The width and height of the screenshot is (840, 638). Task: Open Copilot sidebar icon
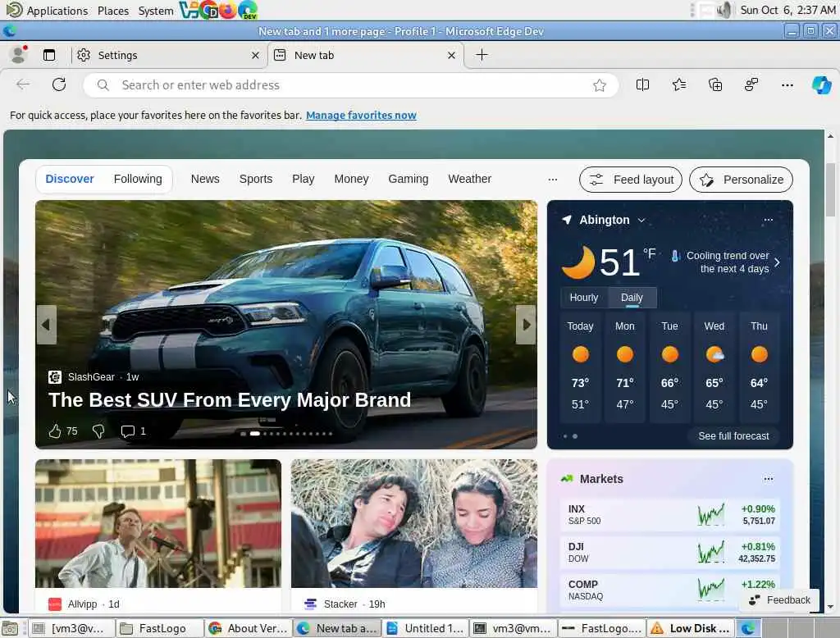(x=821, y=84)
